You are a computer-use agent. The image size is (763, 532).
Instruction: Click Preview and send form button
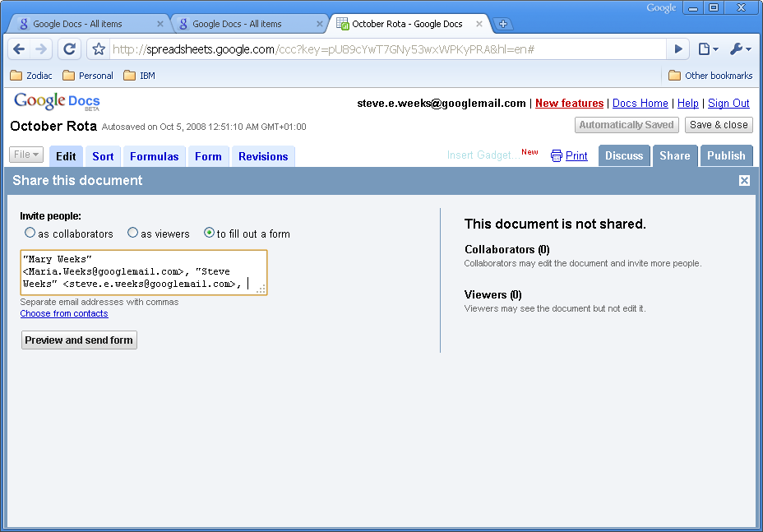click(79, 340)
